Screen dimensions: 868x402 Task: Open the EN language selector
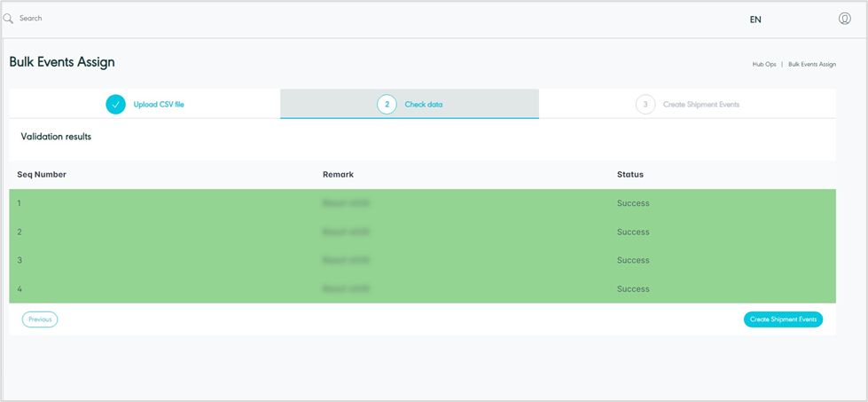pos(755,20)
